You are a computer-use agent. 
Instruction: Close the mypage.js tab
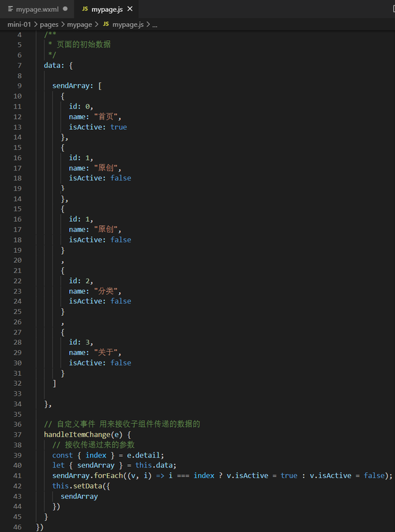point(129,9)
